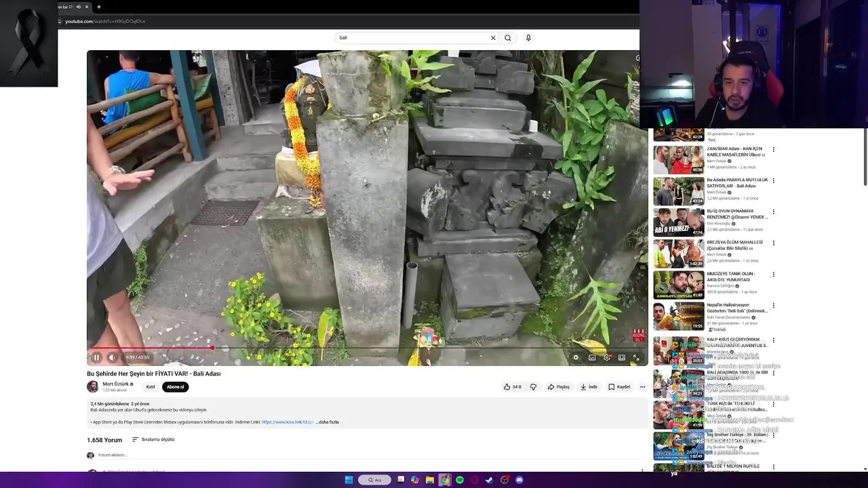Click the Abone ol subscribe button
The width and height of the screenshot is (868, 488).
click(x=175, y=387)
